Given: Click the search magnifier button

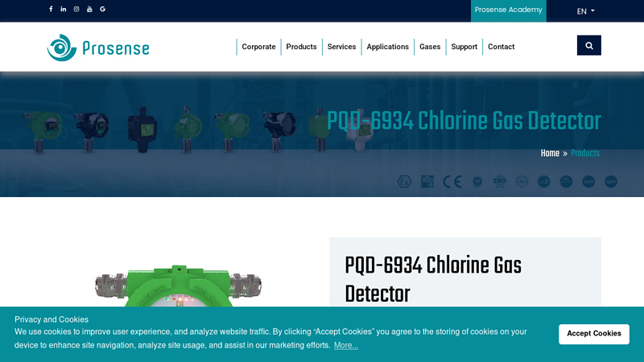Looking at the screenshot, I should point(588,46).
